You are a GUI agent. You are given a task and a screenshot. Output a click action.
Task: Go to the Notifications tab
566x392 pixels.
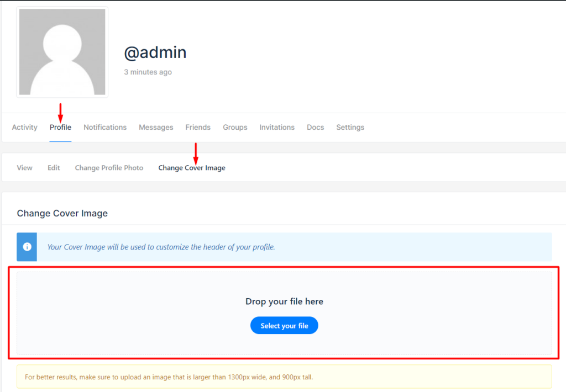tap(105, 128)
